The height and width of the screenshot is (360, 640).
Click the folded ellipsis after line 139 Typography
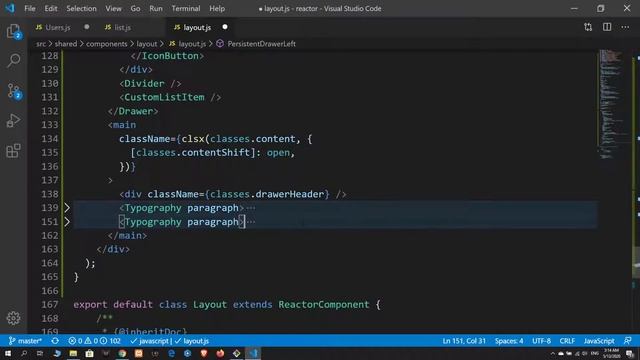coord(251,208)
